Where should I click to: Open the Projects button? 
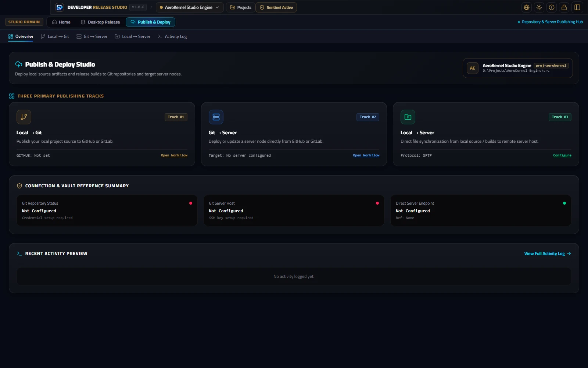(241, 7)
